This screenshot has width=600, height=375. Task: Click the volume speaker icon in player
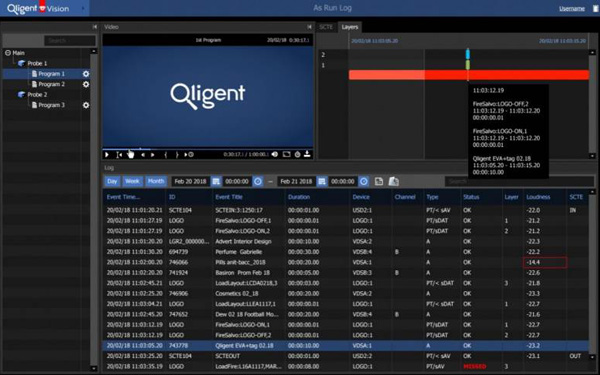pos(275,154)
